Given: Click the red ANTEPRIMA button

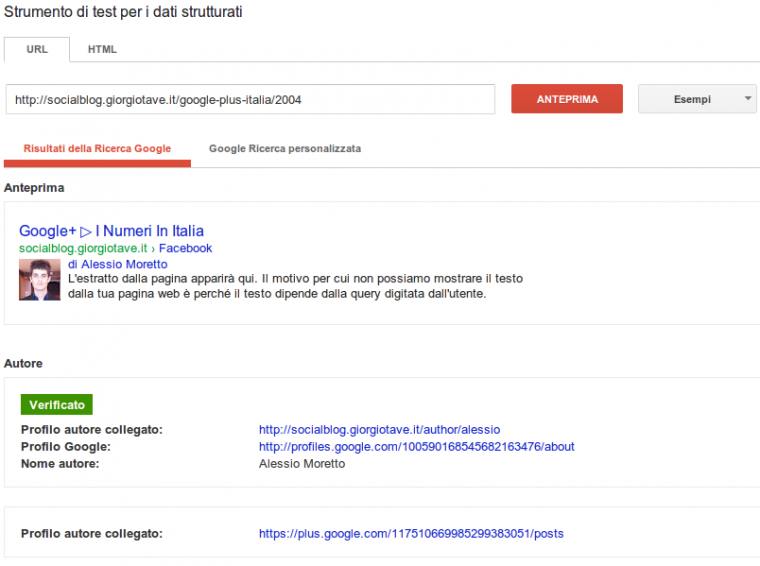Looking at the screenshot, I should tap(567, 99).
